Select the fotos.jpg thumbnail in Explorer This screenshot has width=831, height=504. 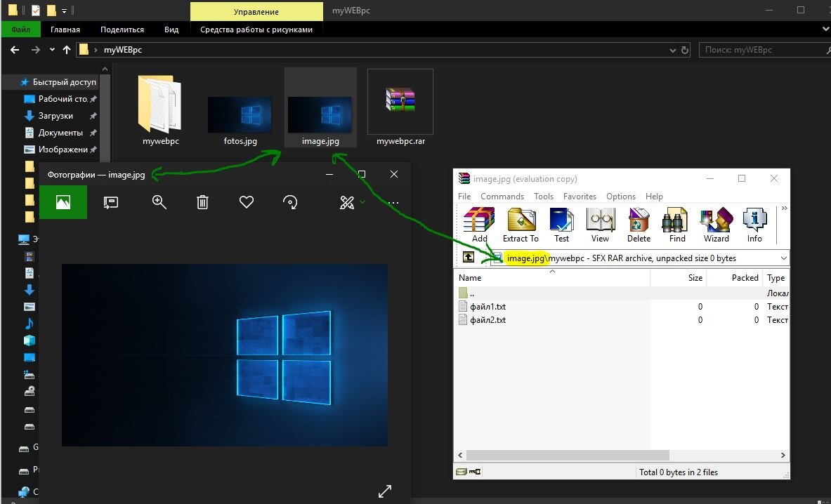(x=240, y=117)
